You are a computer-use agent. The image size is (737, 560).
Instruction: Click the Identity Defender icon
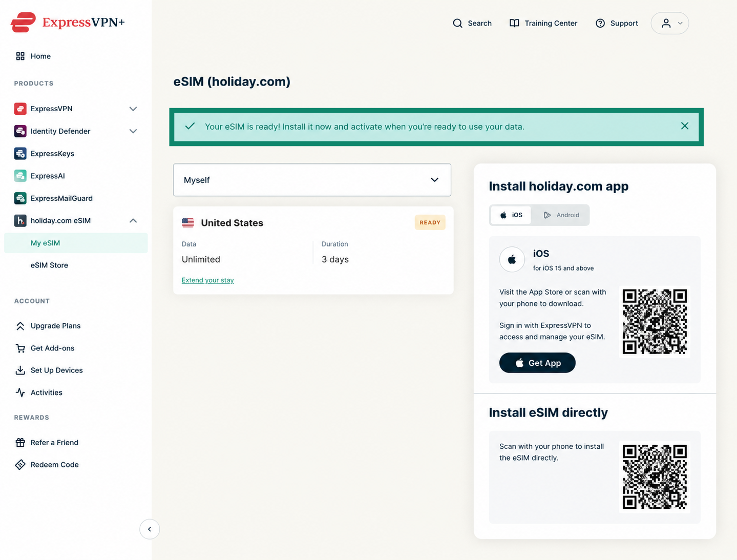coord(20,131)
